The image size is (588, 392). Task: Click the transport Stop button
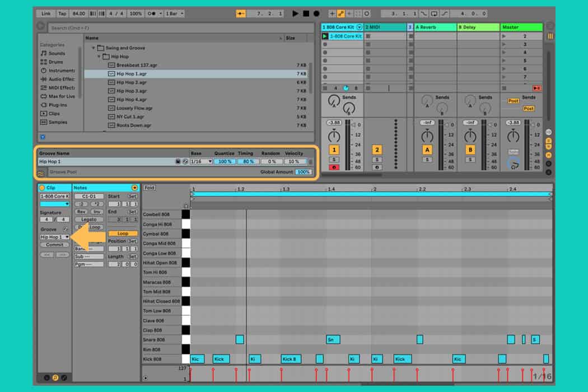coord(306,13)
